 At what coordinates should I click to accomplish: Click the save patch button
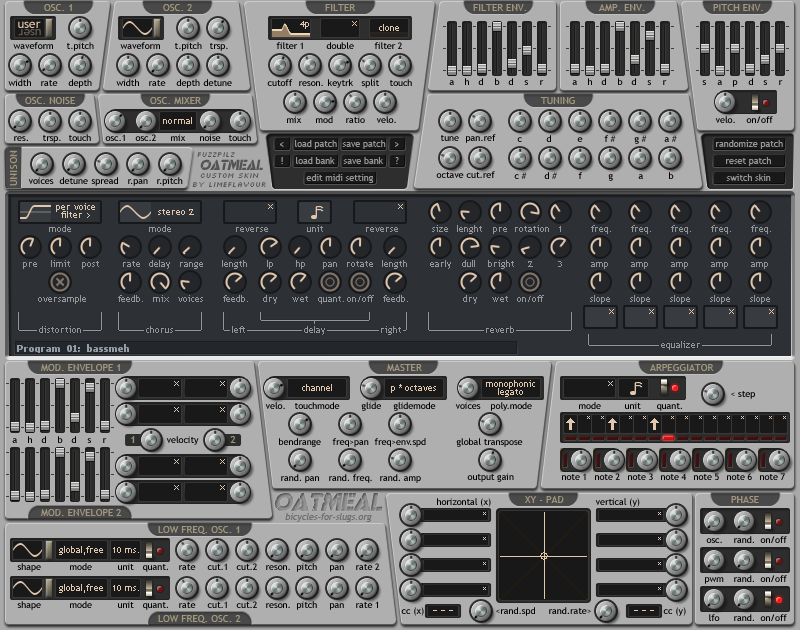pyautogui.click(x=363, y=144)
